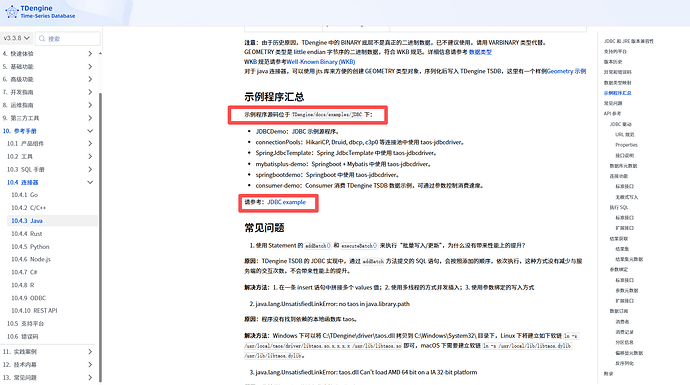Open 10.4.1 Go connector page
The height and width of the screenshot is (385, 690).
click(x=25, y=195)
